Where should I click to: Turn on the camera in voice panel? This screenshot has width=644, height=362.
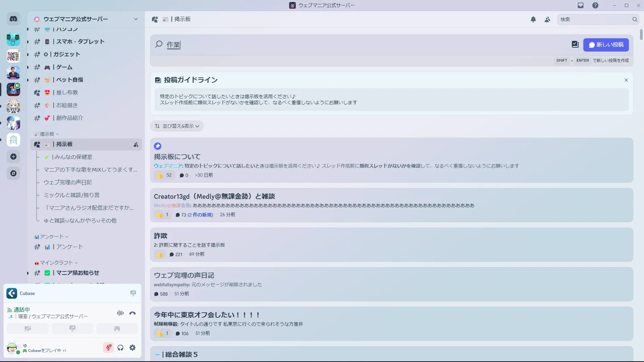(28, 328)
